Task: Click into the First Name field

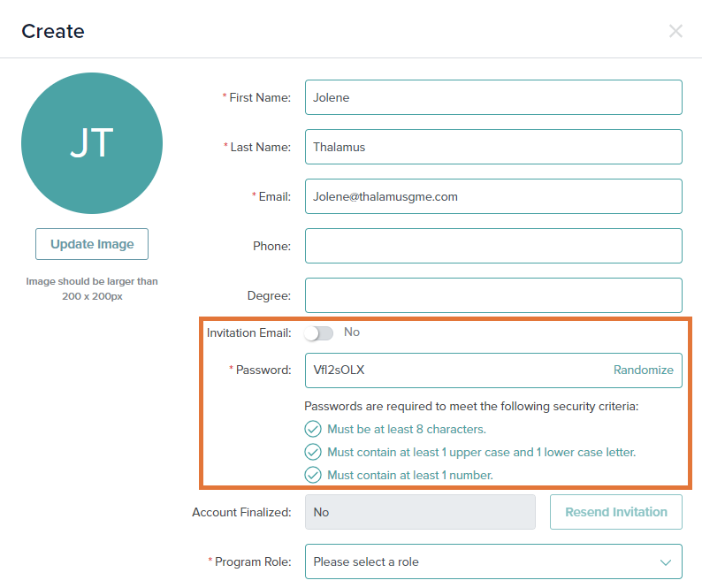Action: [x=493, y=97]
